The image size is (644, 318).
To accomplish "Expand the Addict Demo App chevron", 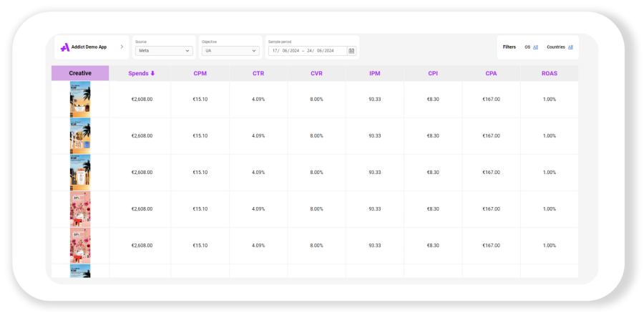I will coord(122,47).
